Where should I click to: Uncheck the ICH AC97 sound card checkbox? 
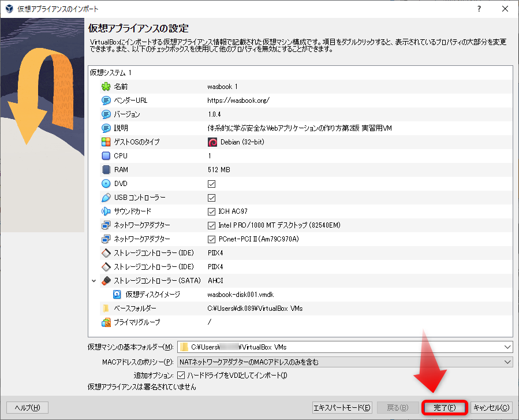[211, 211]
